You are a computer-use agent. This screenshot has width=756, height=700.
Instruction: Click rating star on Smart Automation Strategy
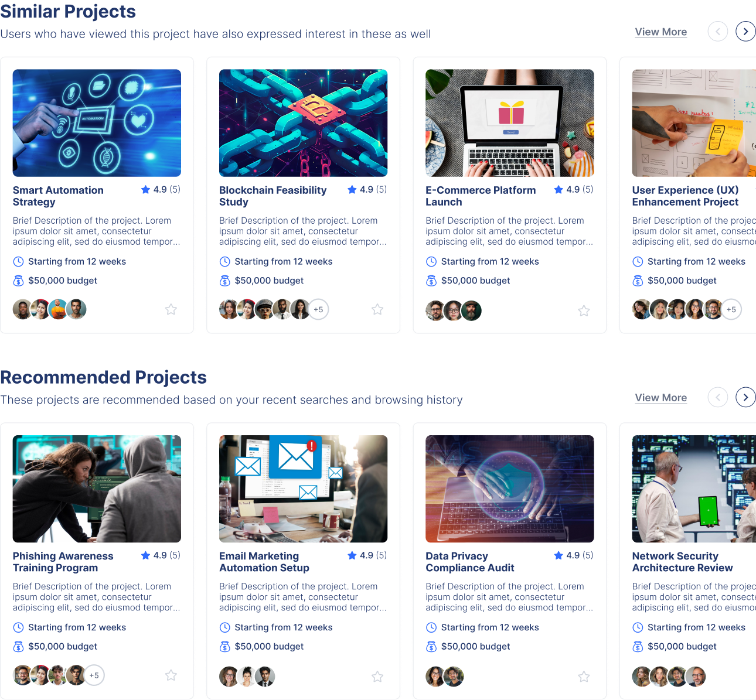(x=145, y=189)
